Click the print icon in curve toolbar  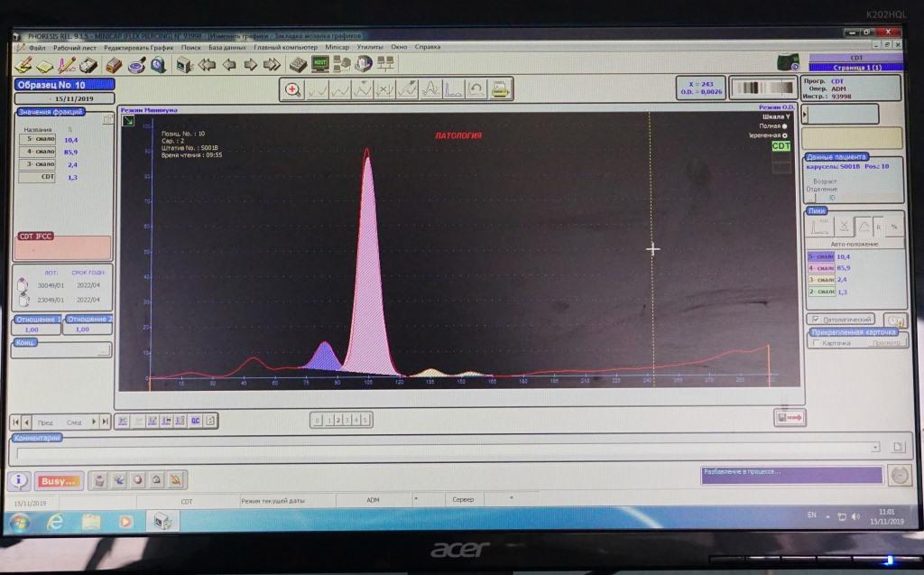coord(500,88)
